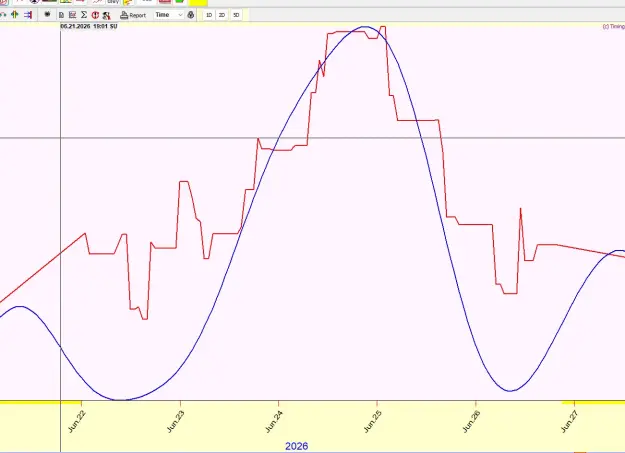Click the small black bug-like icon
This screenshot has height=453, width=625.
pyautogui.click(x=47, y=14)
